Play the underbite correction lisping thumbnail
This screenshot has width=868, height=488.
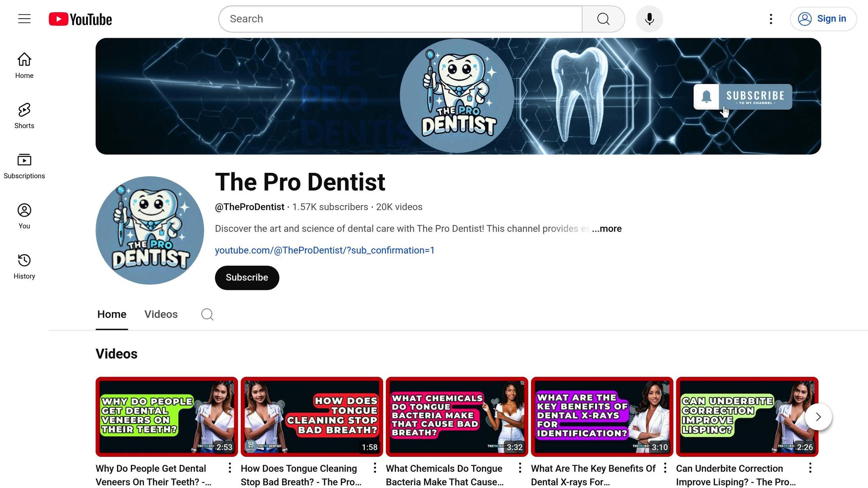pos(747,417)
